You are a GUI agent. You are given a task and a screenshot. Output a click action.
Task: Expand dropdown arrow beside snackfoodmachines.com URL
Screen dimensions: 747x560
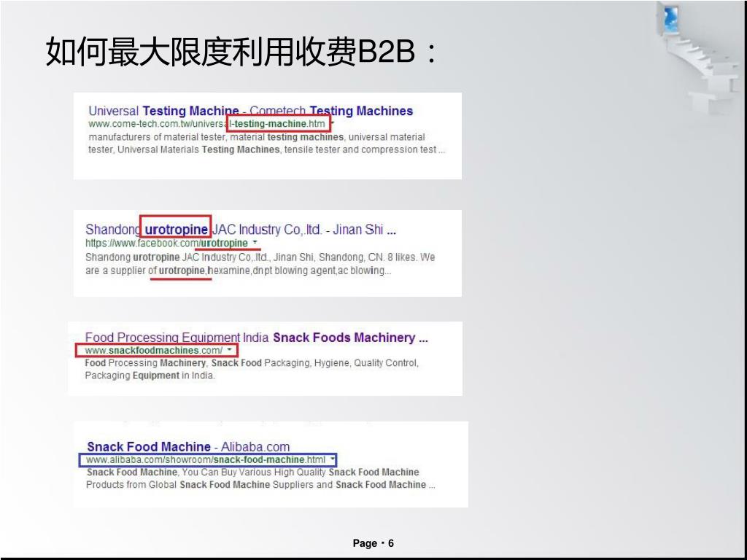coord(229,350)
